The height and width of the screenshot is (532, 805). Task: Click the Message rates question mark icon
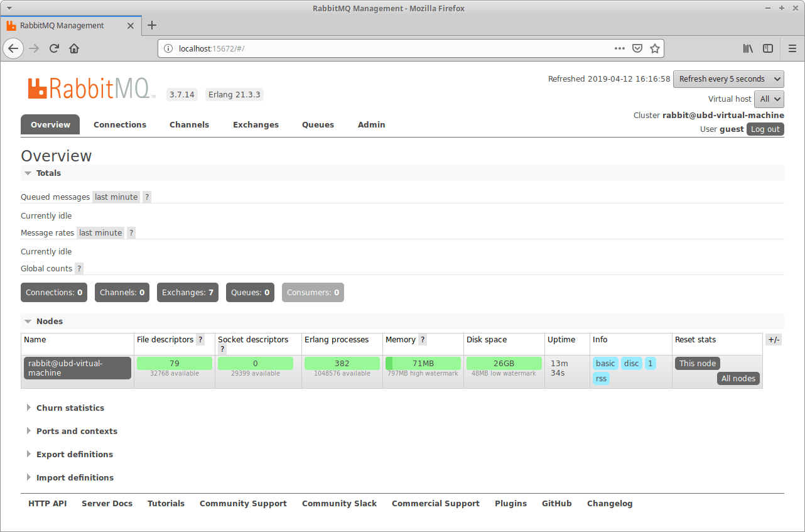tap(131, 232)
